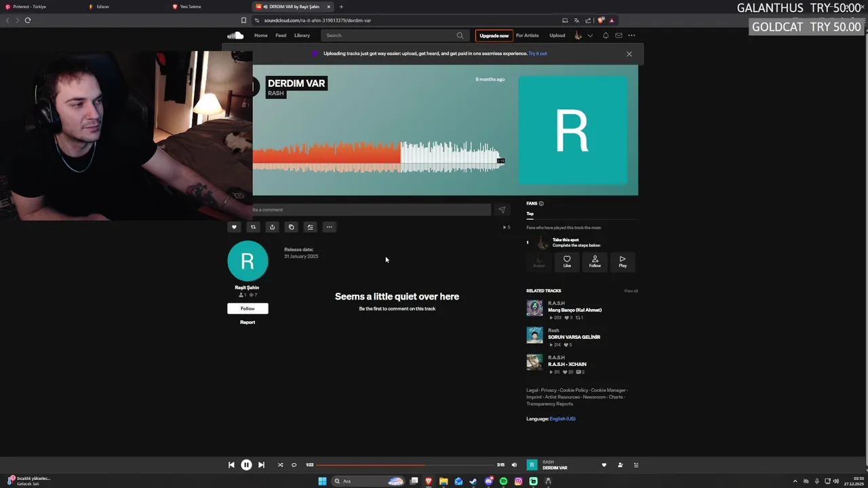Skip to previous track

tap(231, 465)
